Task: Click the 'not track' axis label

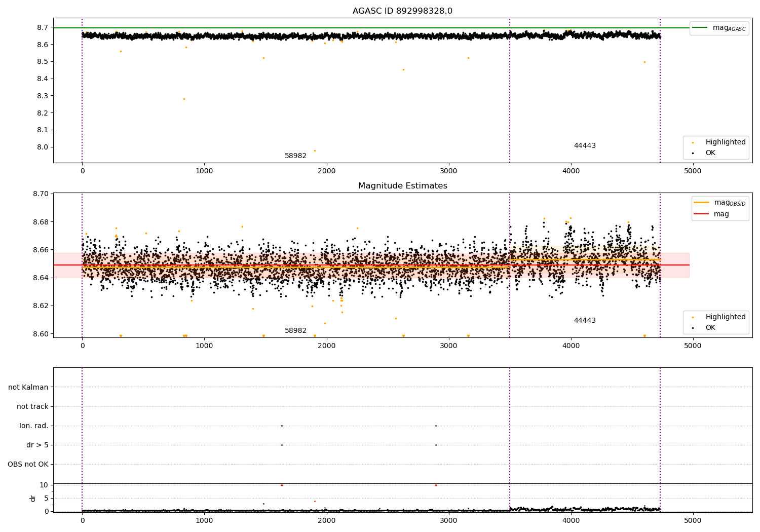Action: pyautogui.click(x=32, y=406)
